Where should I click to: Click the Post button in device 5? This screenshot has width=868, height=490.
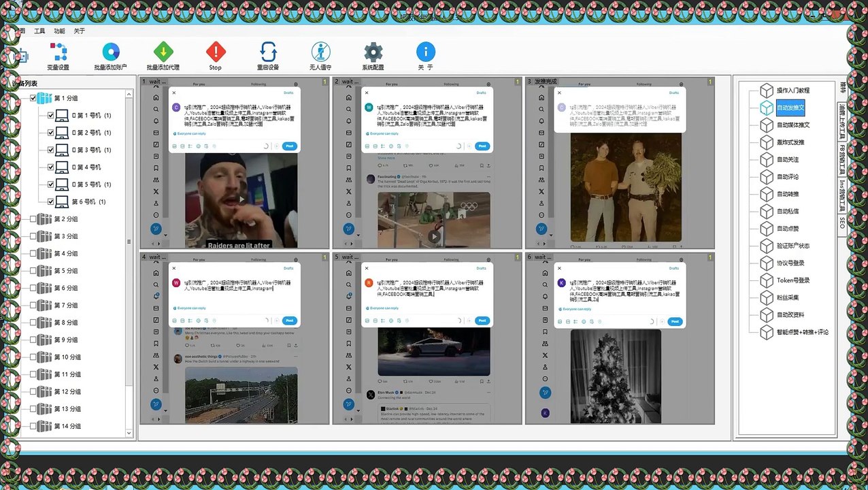482,321
